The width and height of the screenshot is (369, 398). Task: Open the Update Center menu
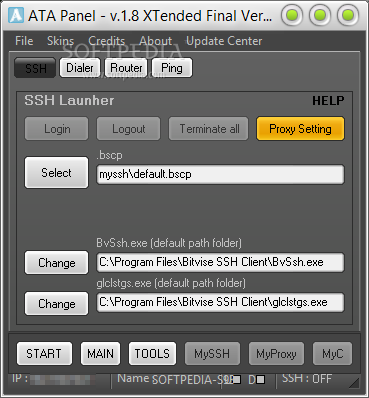pyautogui.click(x=224, y=41)
